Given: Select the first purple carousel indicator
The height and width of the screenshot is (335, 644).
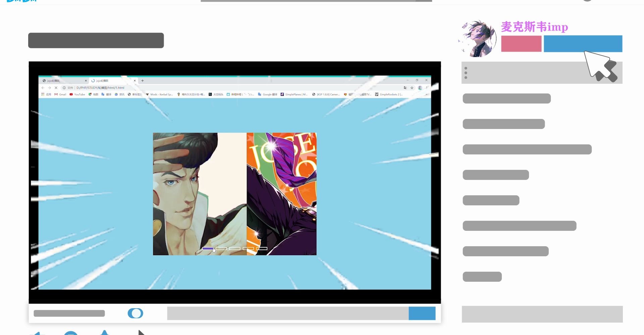Looking at the screenshot, I should 208,249.
